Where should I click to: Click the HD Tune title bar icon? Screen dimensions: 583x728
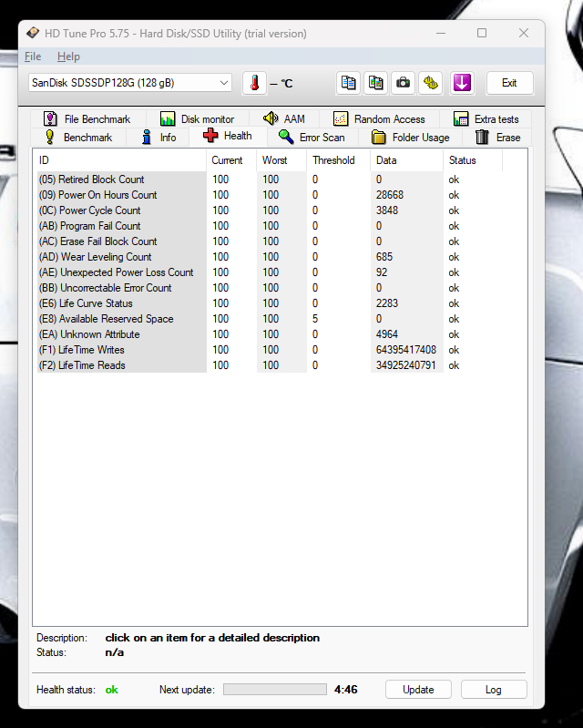(33, 33)
